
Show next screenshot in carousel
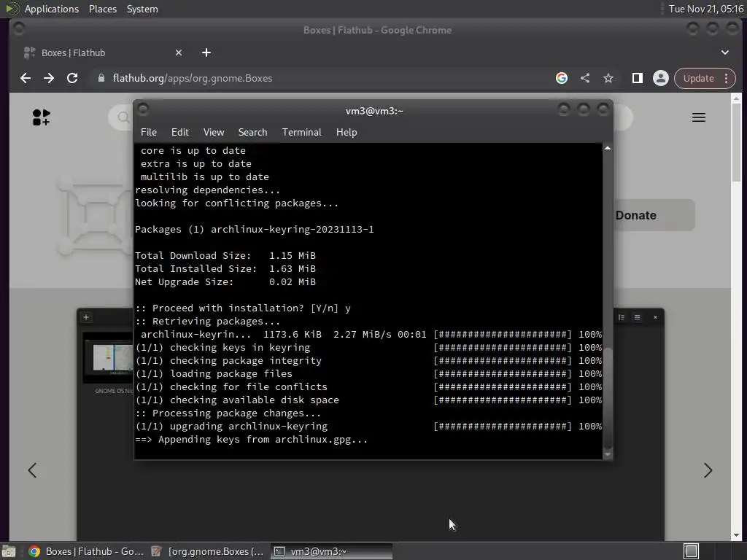tap(708, 470)
